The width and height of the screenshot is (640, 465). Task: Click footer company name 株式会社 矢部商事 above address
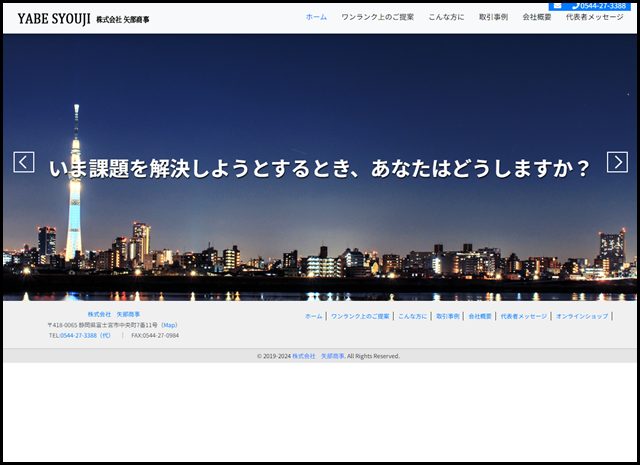114,314
